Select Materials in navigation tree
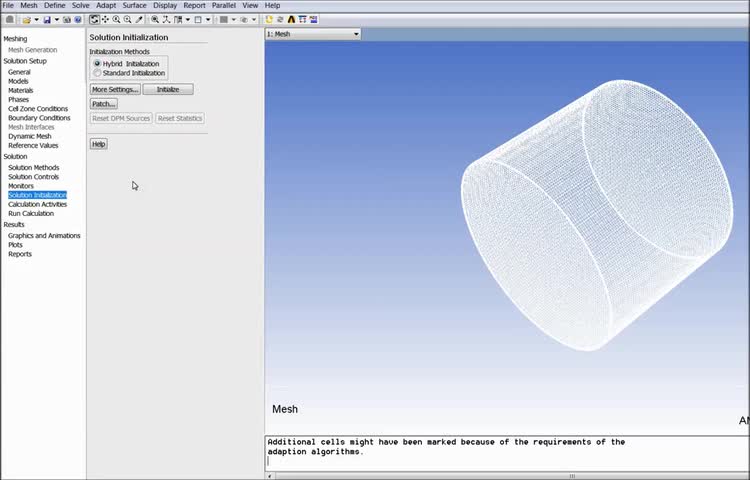Image resolution: width=750 pixels, height=480 pixels. pyautogui.click(x=21, y=90)
